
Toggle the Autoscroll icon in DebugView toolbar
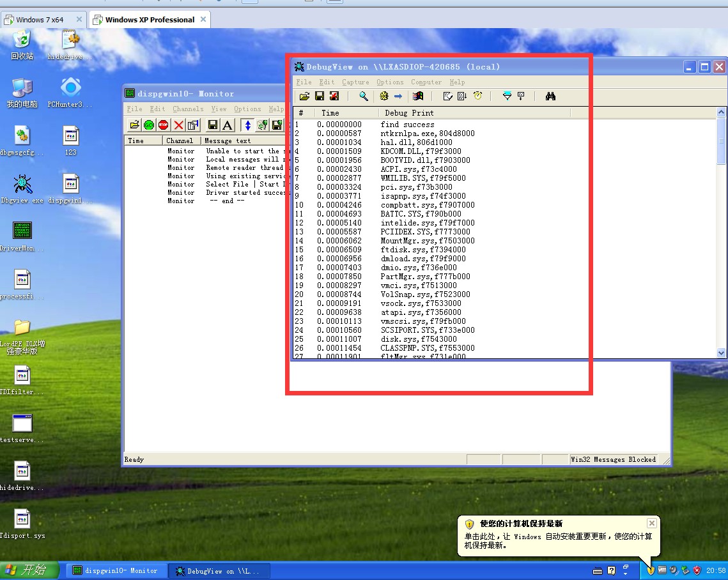click(x=462, y=96)
